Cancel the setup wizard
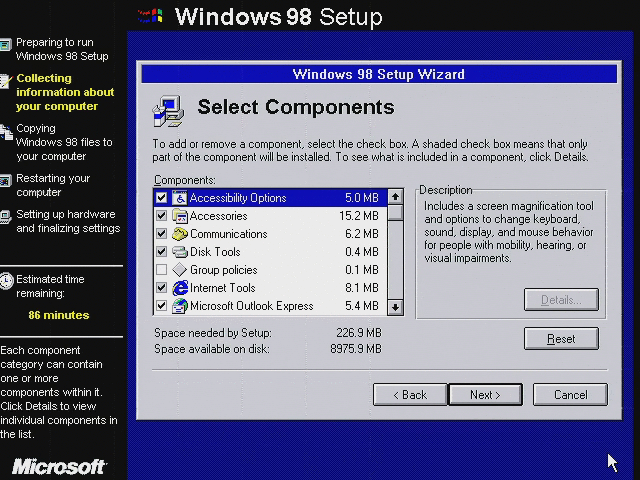Image resolution: width=640 pixels, height=480 pixels. [570, 395]
